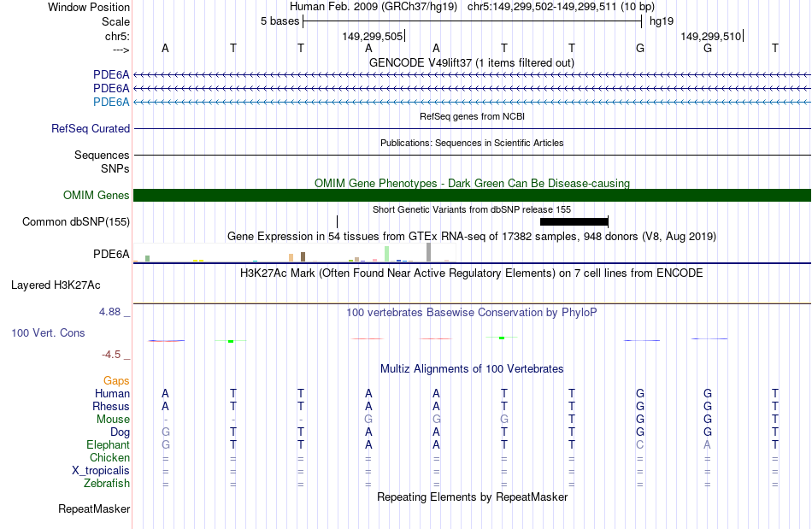Click the light blue PDE6A transcript arrow line

point(472,102)
